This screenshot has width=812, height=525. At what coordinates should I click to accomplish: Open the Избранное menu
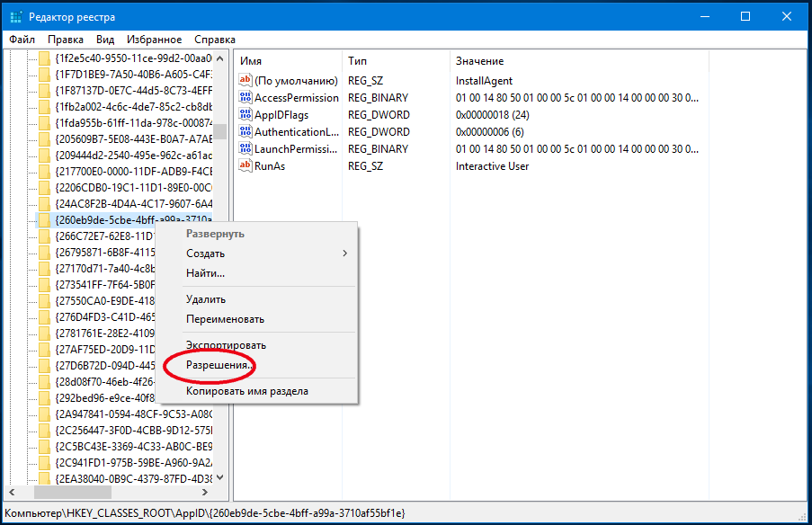[x=155, y=40]
